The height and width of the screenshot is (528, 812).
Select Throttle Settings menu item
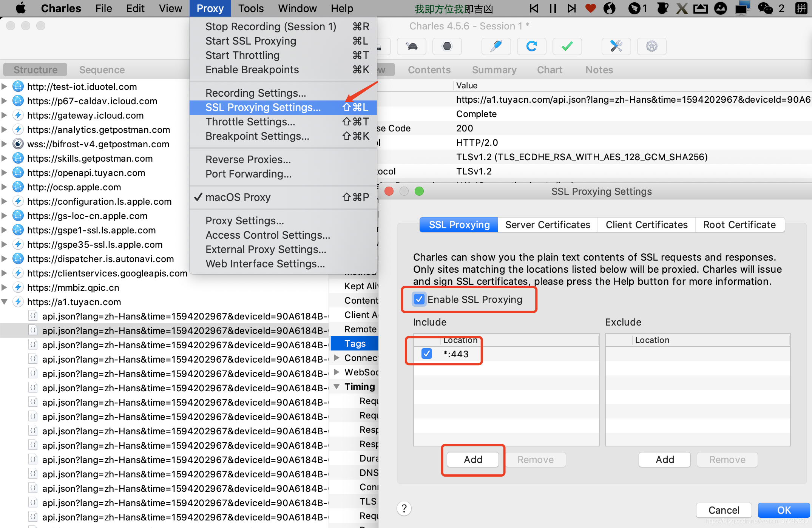click(250, 122)
